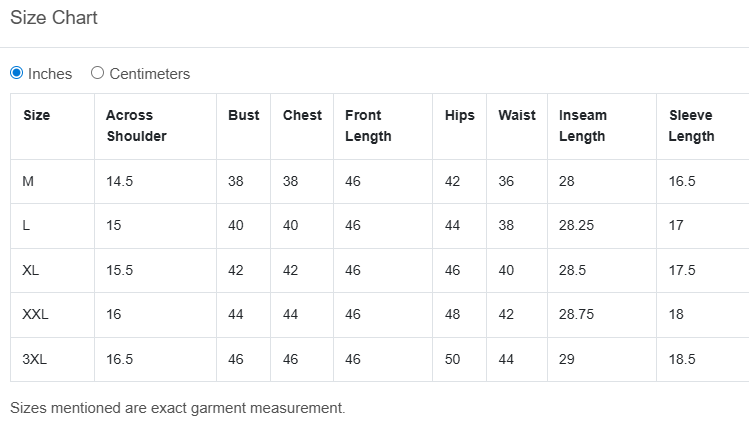Click the Size Chart heading
This screenshot has height=432, width=749.
[54, 18]
